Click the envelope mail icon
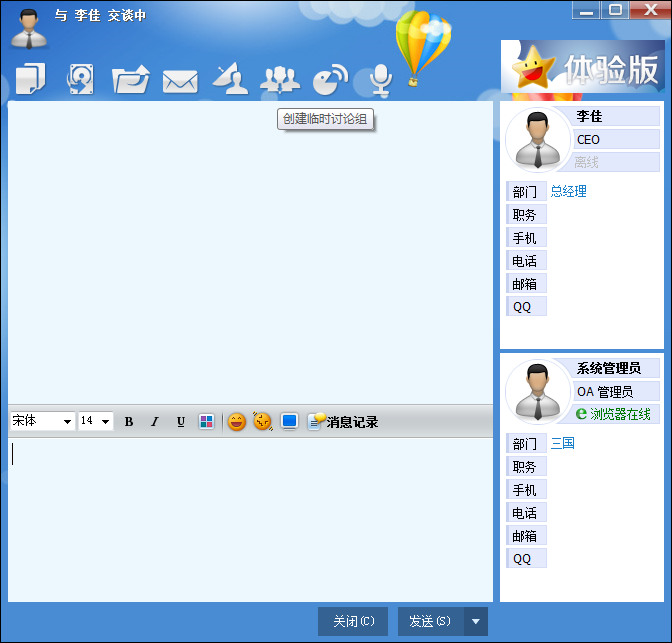 pos(180,80)
